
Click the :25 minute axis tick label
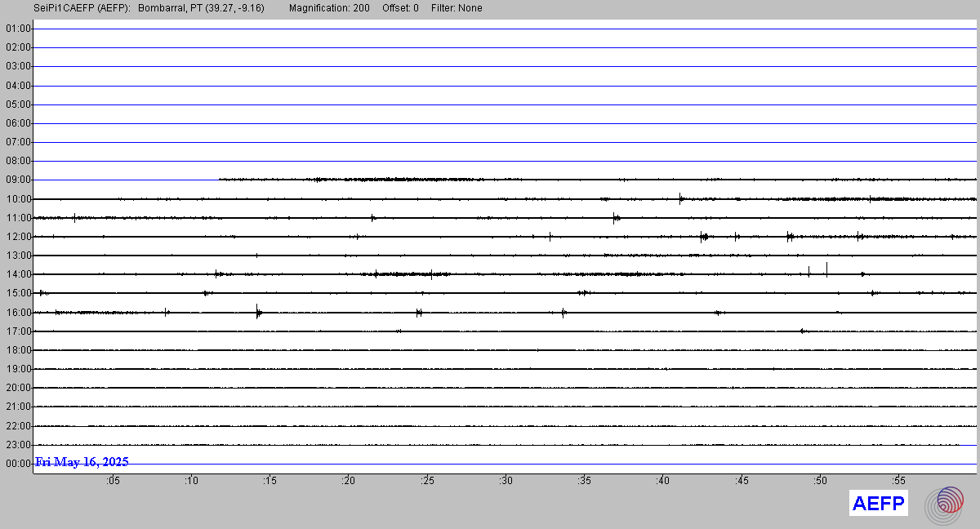click(x=427, y=481)
